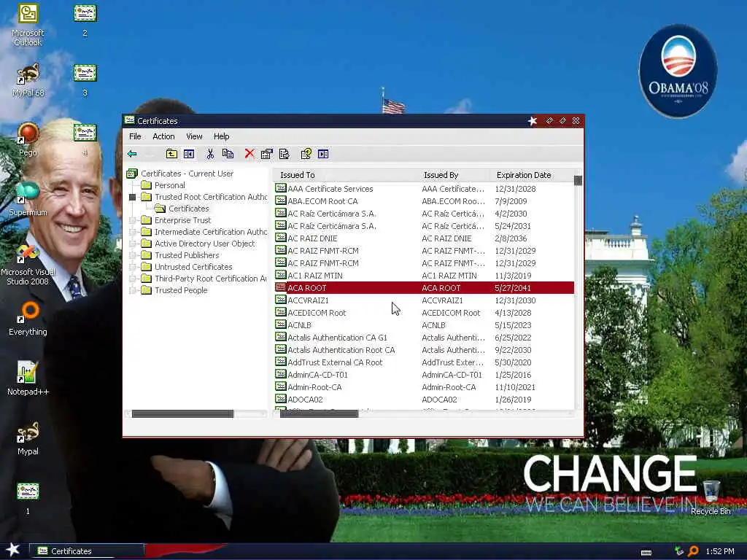This screenshot has width=747, height=560.
Task: Select AC1 RAIZ MTIN certificate
Action: pyautogui.click(x=424, y=275)
